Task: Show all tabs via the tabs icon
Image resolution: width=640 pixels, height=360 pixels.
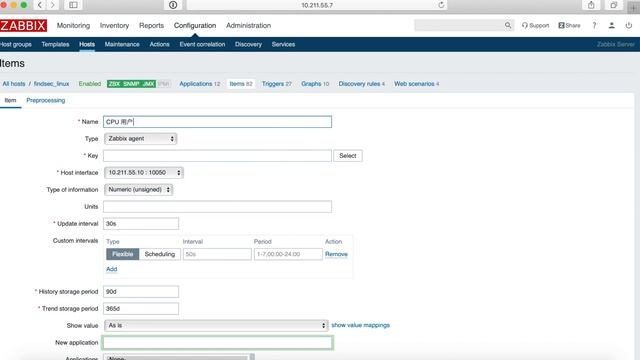Action: (613, 5)
